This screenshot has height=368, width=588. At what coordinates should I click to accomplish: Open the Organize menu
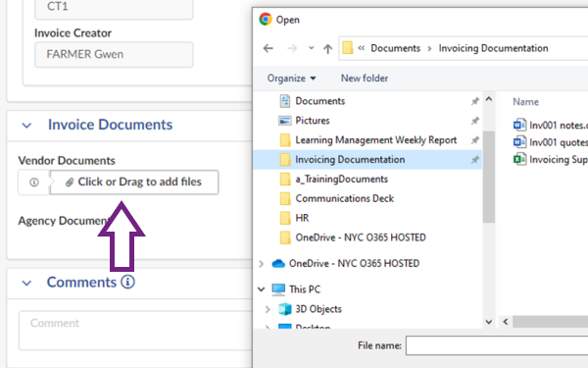pyautogui.click(x=291, y=79)
